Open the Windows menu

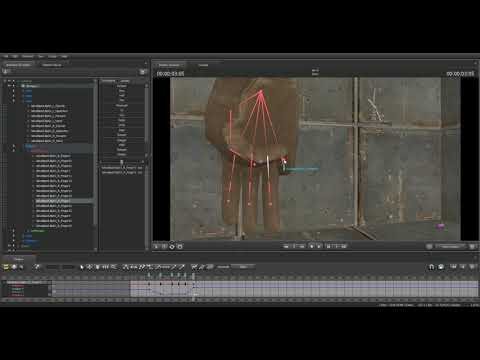point(28,57)
